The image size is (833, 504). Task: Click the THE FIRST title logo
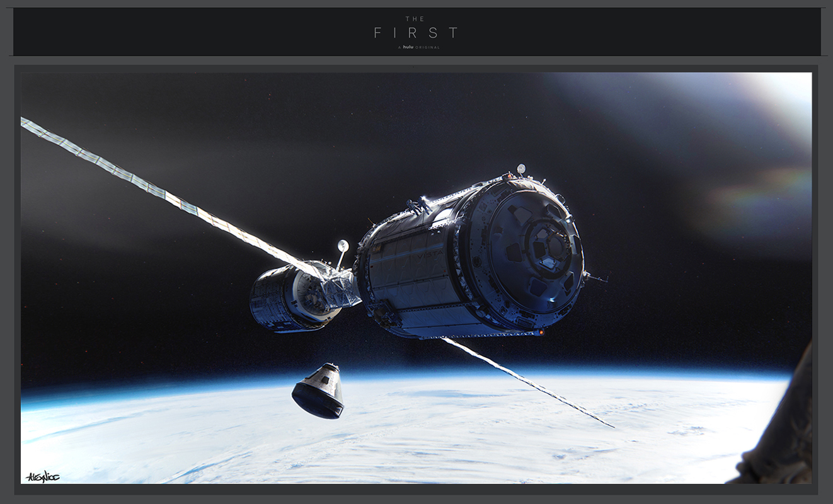[416, 29]
